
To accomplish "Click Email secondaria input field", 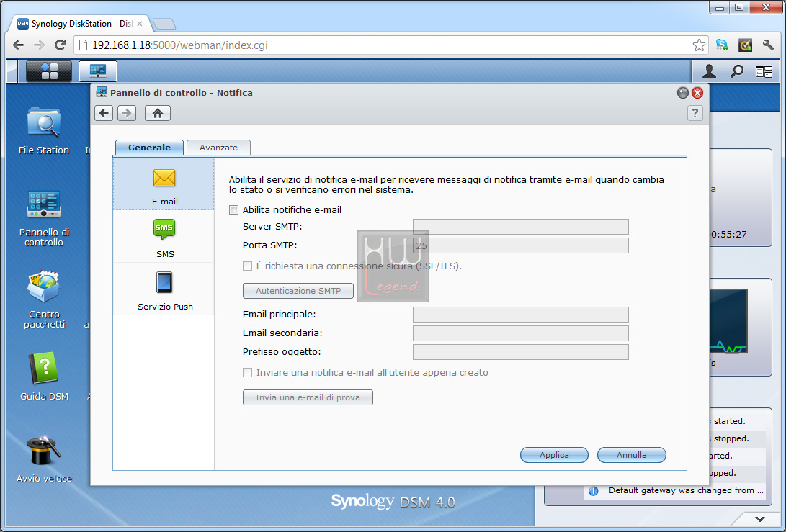I will tap(521, 333).
